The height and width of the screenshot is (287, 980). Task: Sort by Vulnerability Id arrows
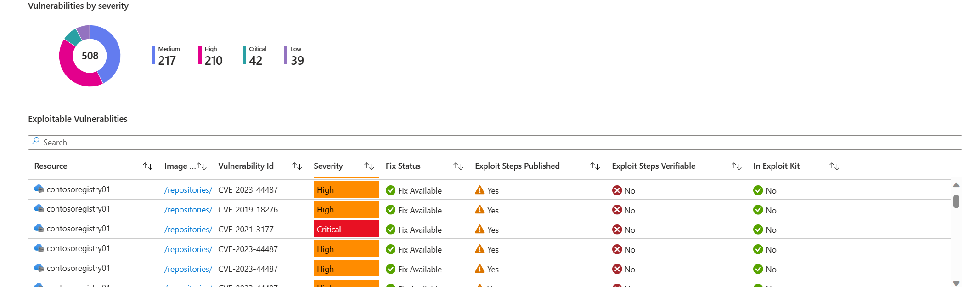(x=297, y=166)
